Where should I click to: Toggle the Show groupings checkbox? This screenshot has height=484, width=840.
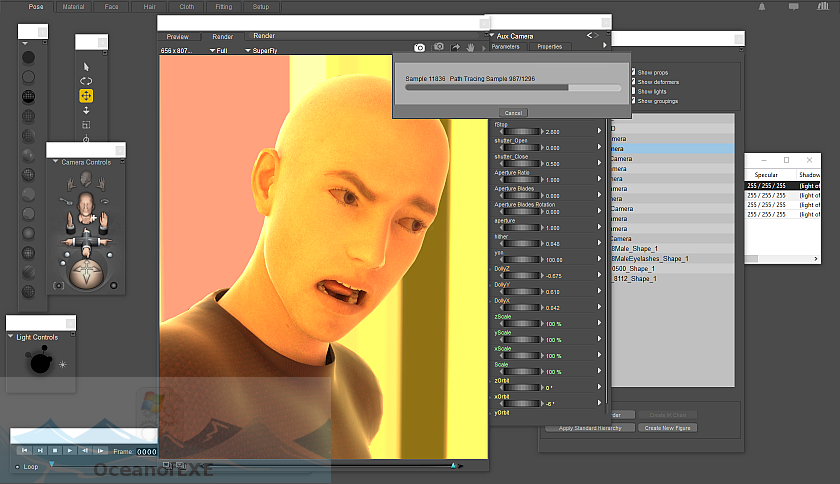(x=634, y=101)
